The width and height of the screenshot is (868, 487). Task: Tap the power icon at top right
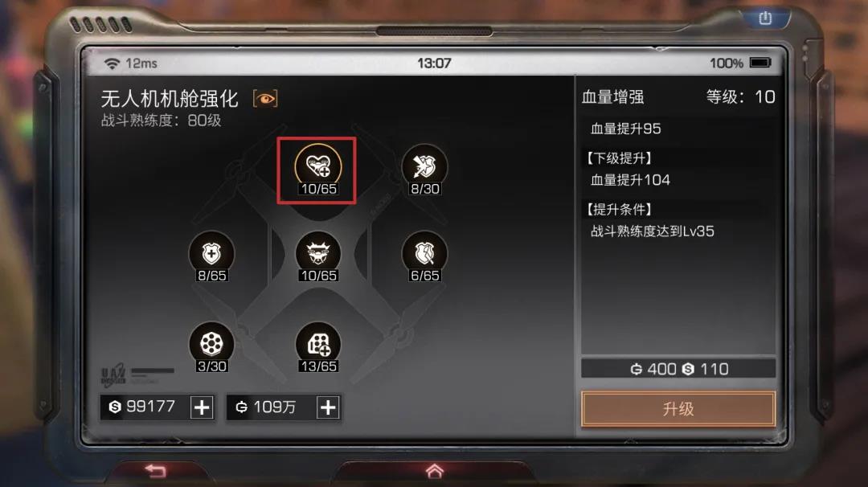(765, 18)
